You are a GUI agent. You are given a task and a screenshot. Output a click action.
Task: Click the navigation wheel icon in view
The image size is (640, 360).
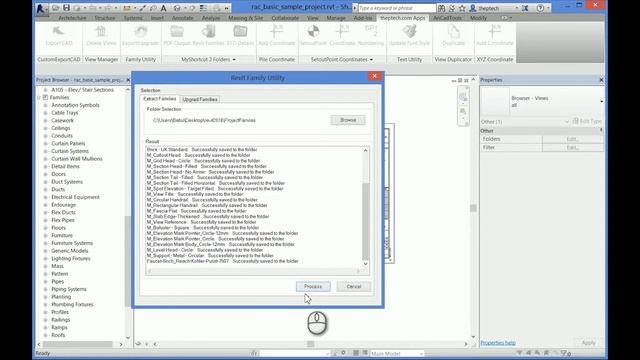tap(463, 97)
